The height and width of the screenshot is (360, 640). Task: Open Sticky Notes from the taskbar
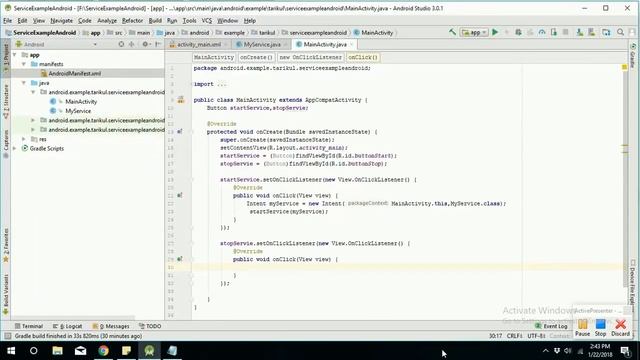pos(126,350)
